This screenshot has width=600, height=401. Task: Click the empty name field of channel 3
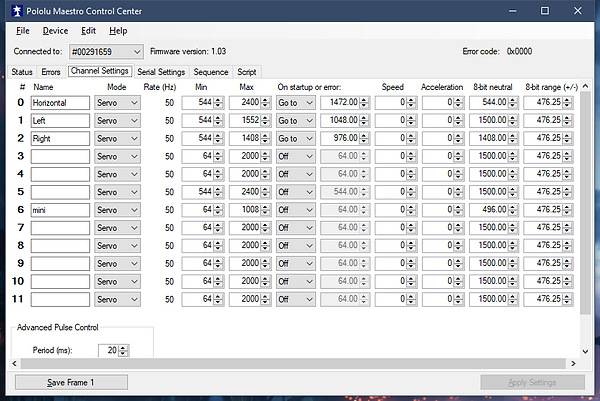click(60, 156)
